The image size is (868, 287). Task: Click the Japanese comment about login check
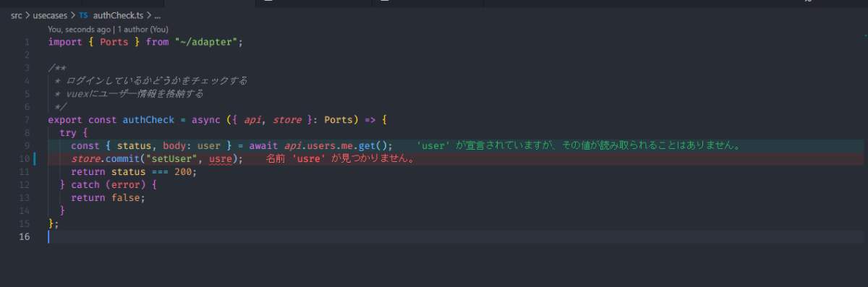click(x=156, y=81)
